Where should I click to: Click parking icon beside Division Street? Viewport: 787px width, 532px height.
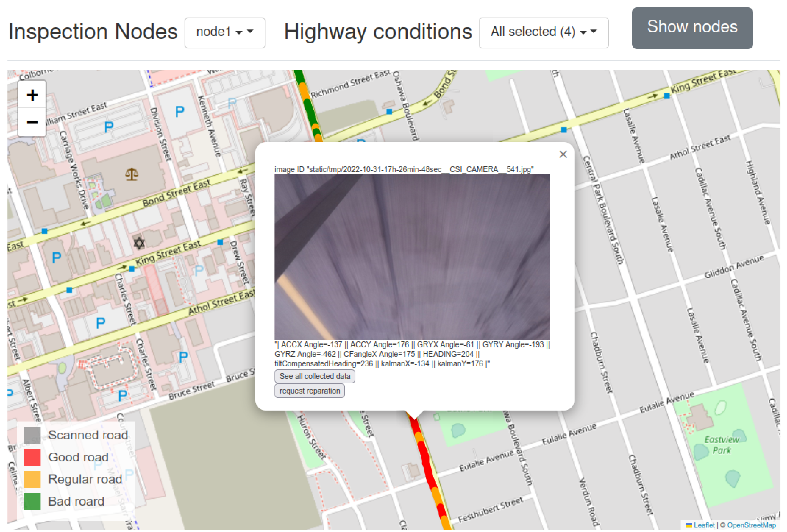(x=179, y=111)
